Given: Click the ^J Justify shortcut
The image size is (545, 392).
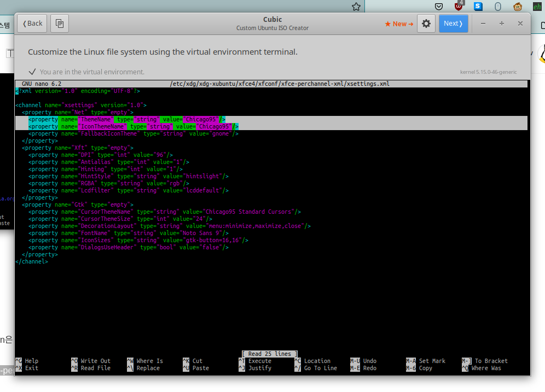Looking at the screenshot, I should (x=255, y=368).
